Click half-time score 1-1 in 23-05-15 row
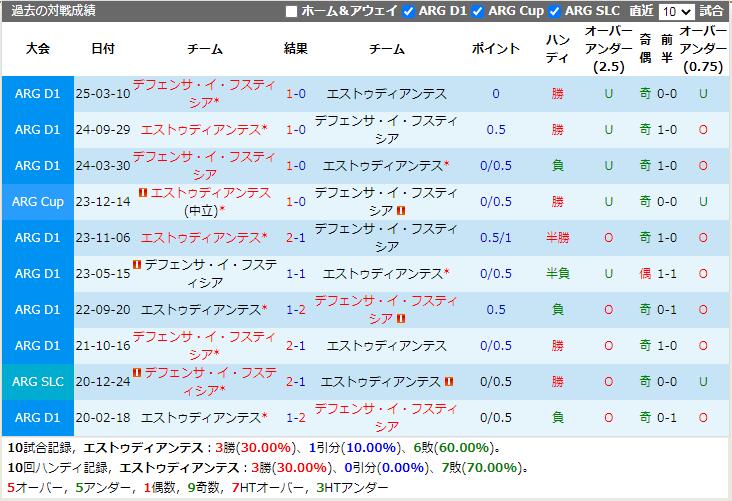 pyautogui.click(x=667, y=274)
